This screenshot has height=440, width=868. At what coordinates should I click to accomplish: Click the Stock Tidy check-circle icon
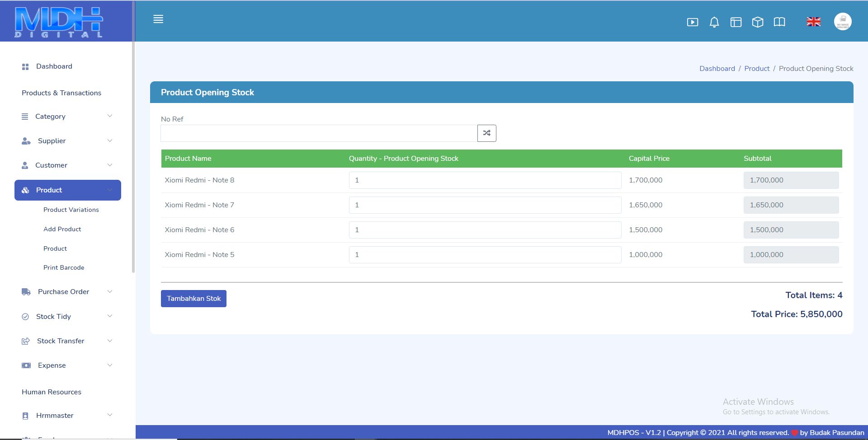coord(25,317)
